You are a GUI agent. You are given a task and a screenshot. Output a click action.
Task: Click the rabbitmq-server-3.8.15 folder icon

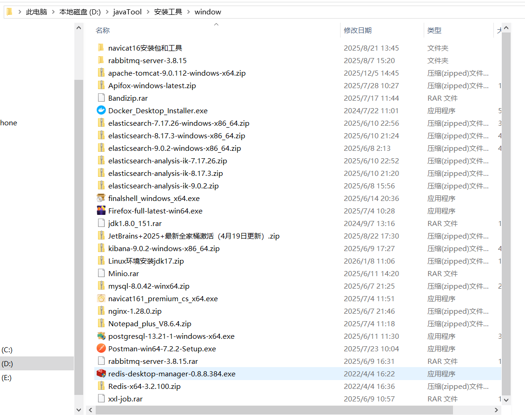pos(101,60)
